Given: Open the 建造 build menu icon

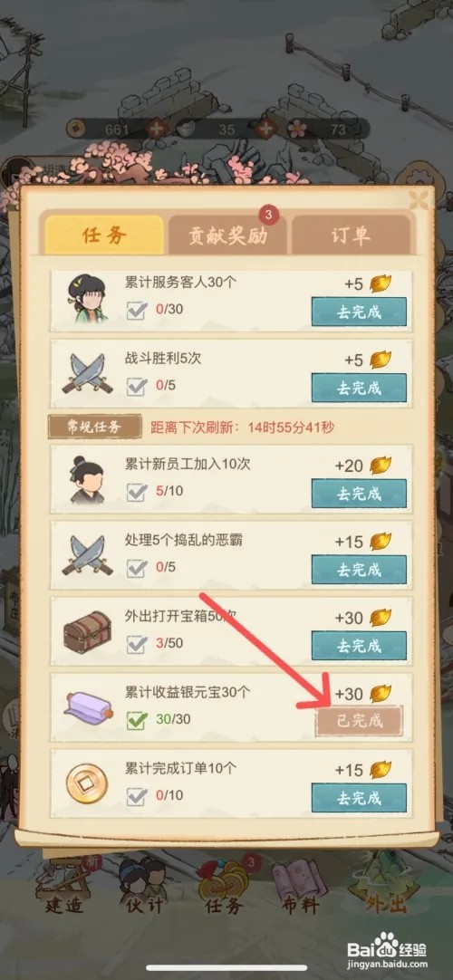Looking at the screenshot, I should tap(64, 886).
